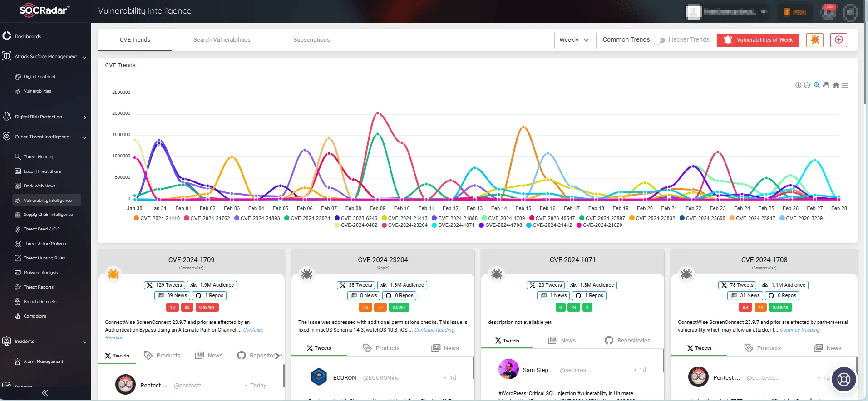Image resolution: width=868 pixels, height=401 pixels.
Task: Switch to CVE Trends tab
Action: pos(135,40)
